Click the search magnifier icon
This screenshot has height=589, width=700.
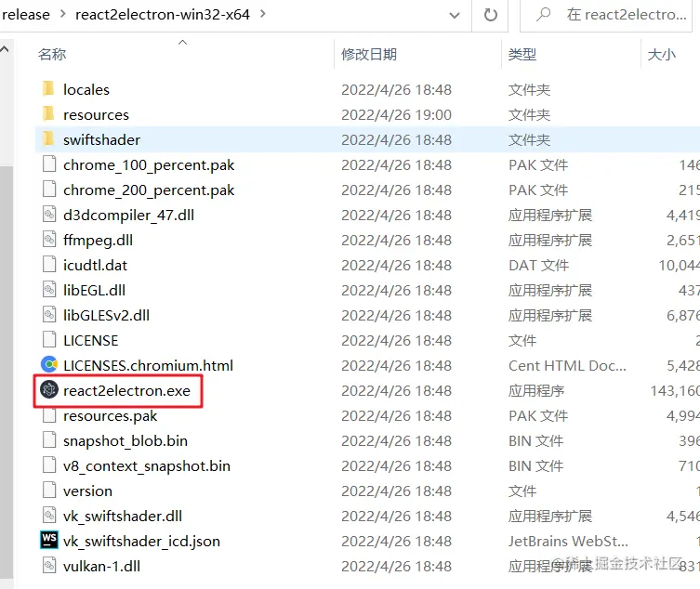(x=543, y=15)
